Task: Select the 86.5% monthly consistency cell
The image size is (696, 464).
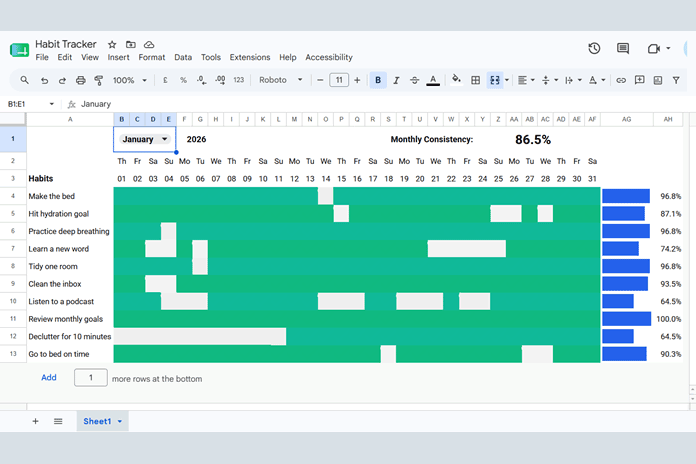Action: (533, 140)
